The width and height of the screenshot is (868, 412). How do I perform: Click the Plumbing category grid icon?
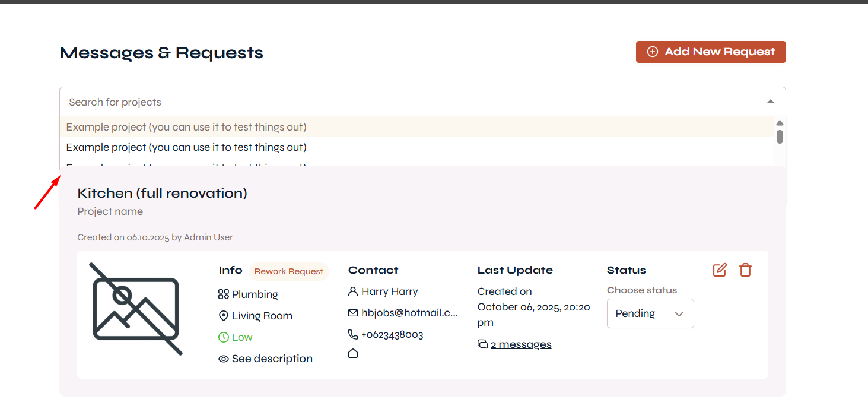click(224, 294)
